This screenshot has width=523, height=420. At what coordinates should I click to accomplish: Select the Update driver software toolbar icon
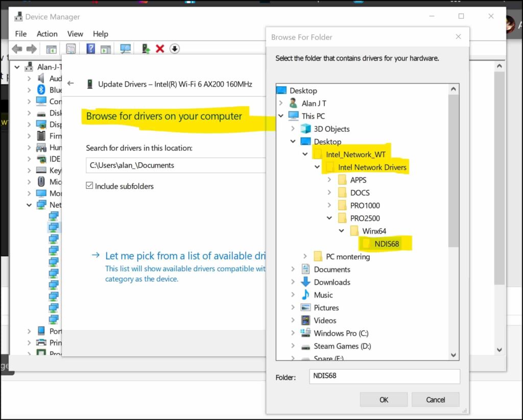coord(147,48)
